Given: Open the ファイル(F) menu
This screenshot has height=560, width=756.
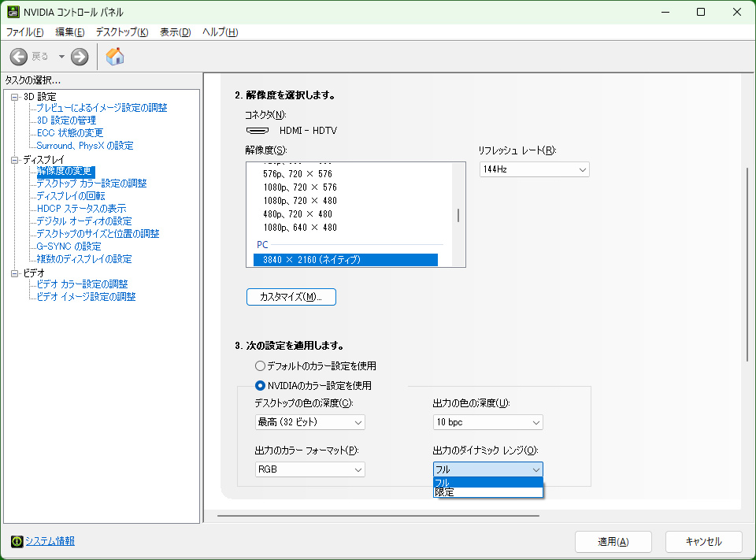Looking at the screenshot, I should [24, 32].
